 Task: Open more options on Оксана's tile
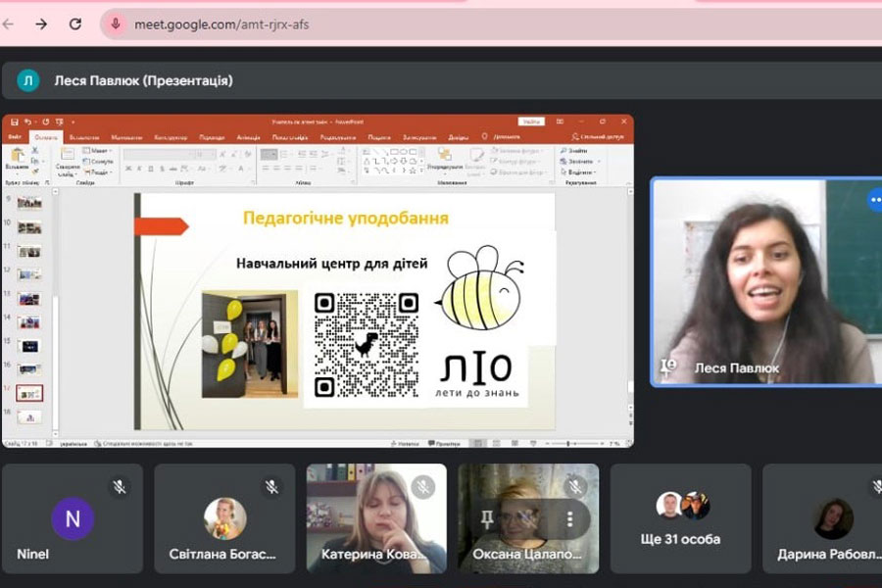pyautogui.click(x=569, y=516)
